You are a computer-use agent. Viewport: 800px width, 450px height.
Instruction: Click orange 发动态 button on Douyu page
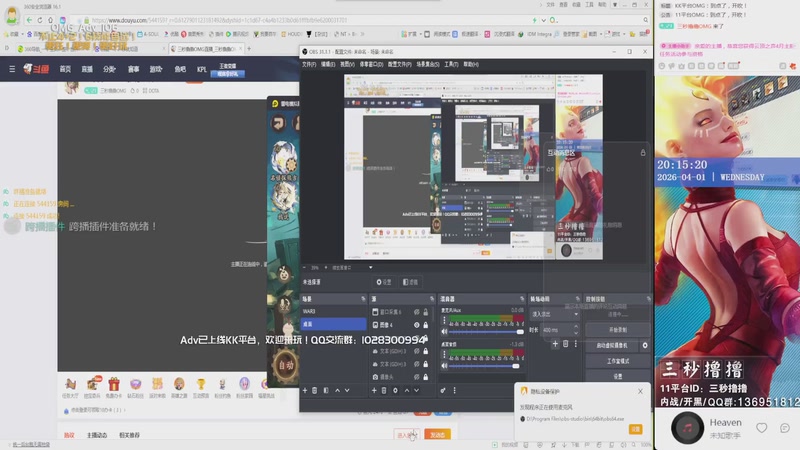[437, 435]
